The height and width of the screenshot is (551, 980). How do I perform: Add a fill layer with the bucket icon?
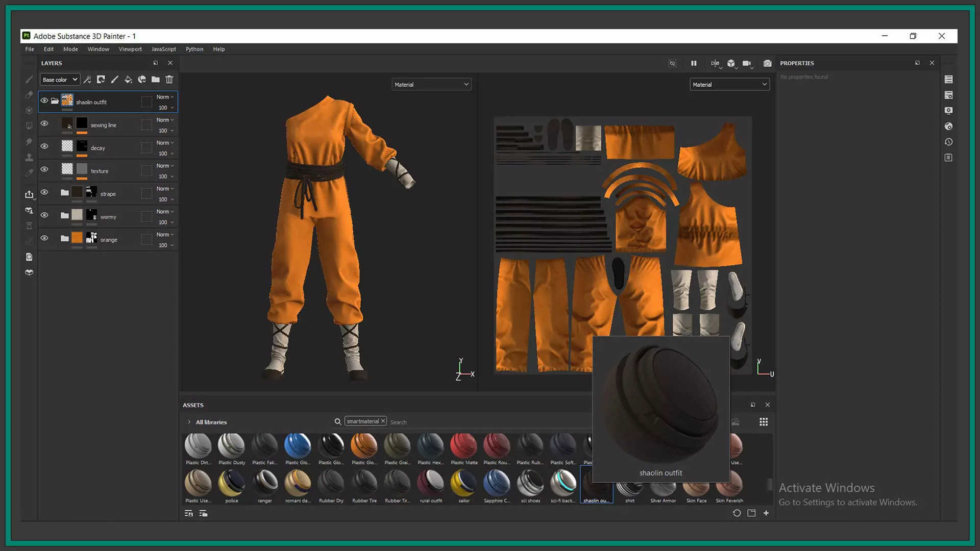click(x=128, y=80)
